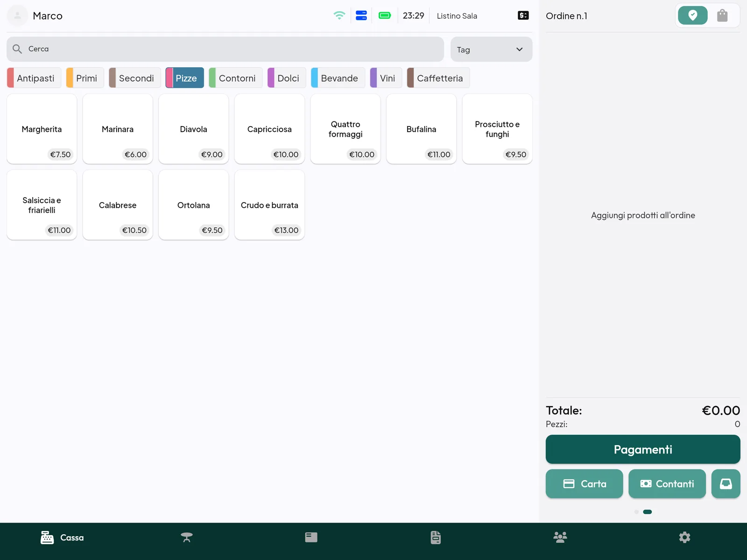Open the user profile avatar next to Marco

(18, 16)
